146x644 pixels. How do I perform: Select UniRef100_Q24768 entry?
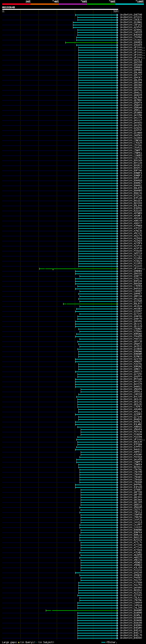tap(131, 359)
